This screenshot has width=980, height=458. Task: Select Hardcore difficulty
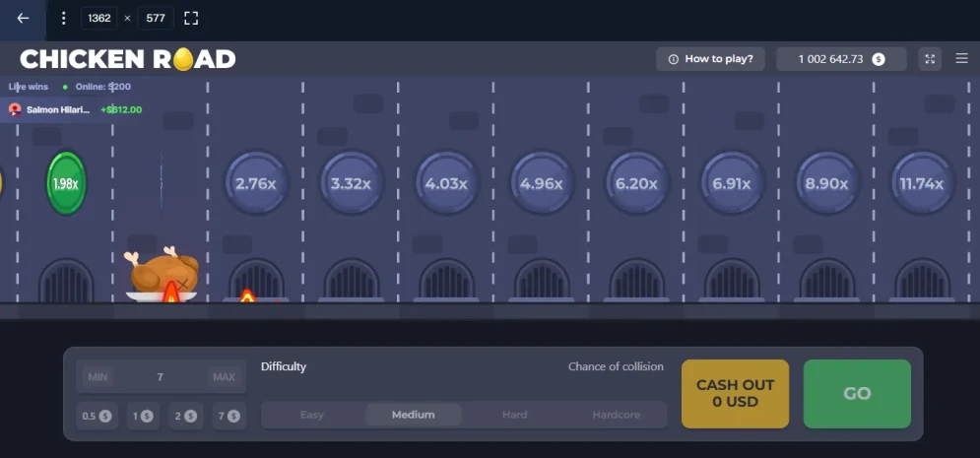[616, 415]
